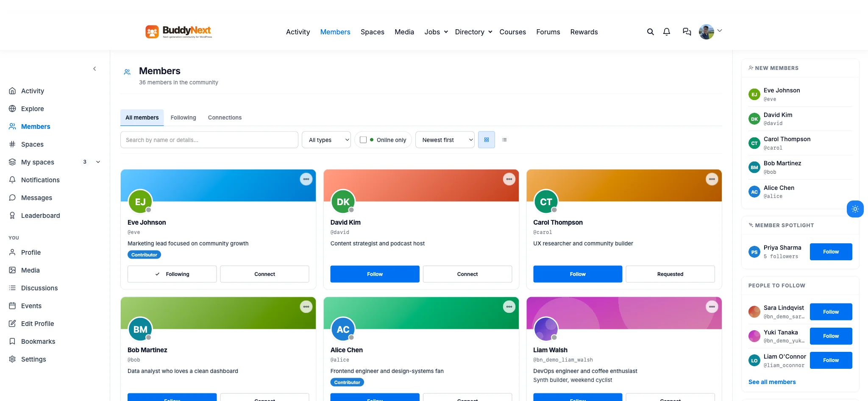868x401 pixels.
Task: Switch to the Connections tab
Action: (x=225, y=118)
